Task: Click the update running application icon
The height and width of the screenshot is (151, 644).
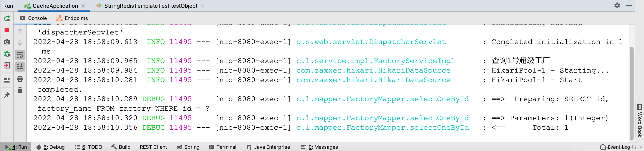Action: [x=7, y=54]
